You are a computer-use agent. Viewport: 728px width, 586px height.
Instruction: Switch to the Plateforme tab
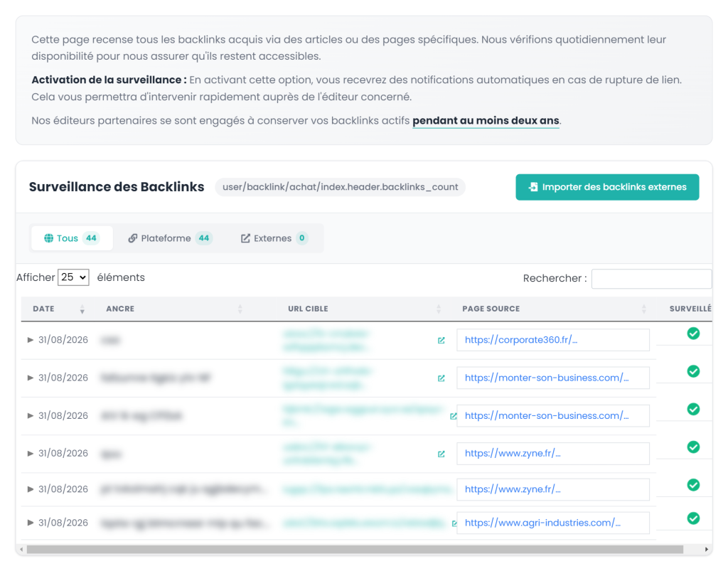pos(170,238)
